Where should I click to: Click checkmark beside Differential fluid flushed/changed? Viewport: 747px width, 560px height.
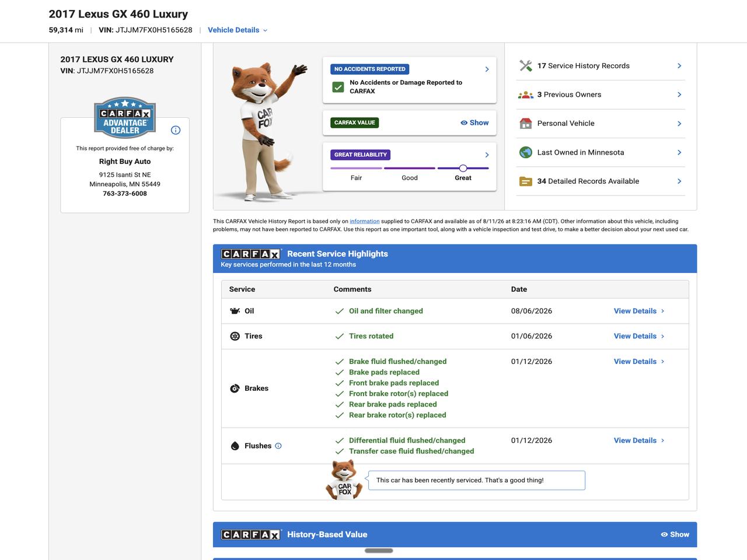coord(339,441)
